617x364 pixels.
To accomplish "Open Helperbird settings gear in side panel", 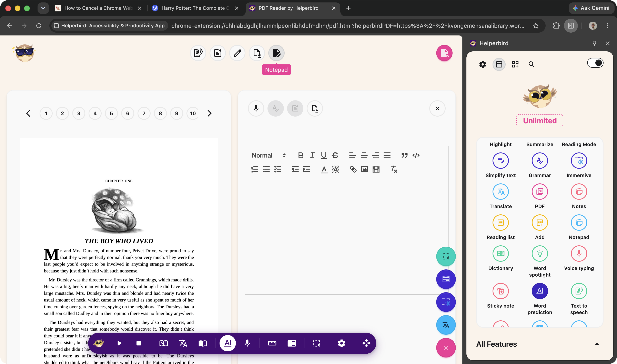I will tap(483, 65).
